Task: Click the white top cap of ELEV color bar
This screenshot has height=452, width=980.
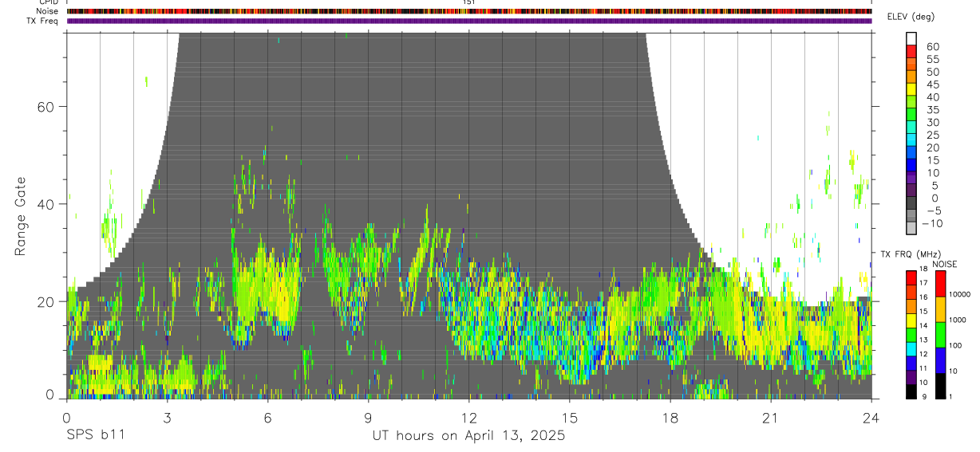Action: pyautogui.click(x=912, y=37)
